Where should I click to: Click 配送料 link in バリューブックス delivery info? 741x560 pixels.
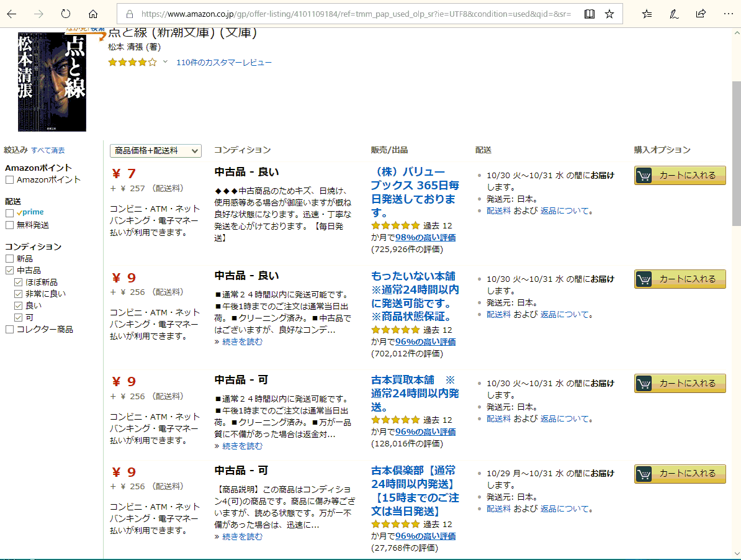click(x=498, y=210)
